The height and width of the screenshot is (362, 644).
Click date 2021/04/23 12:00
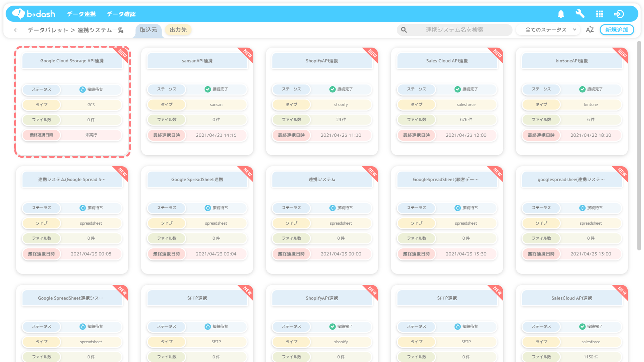[x=466, y=135]
